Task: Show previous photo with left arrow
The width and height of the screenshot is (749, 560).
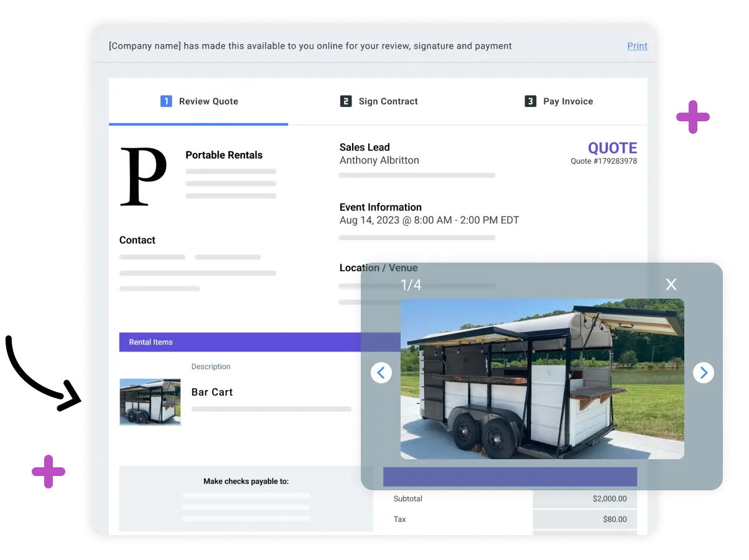Action: (x=381, y=373)
